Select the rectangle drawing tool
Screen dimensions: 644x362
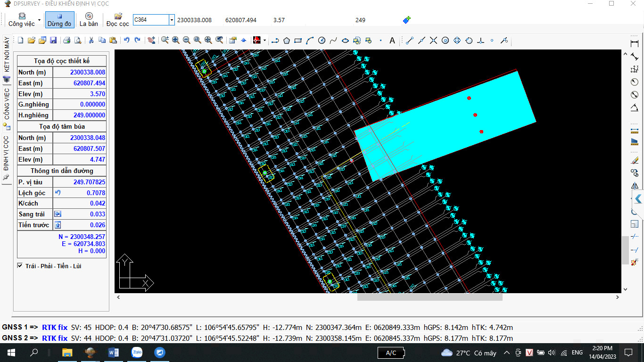coord(297,41)
